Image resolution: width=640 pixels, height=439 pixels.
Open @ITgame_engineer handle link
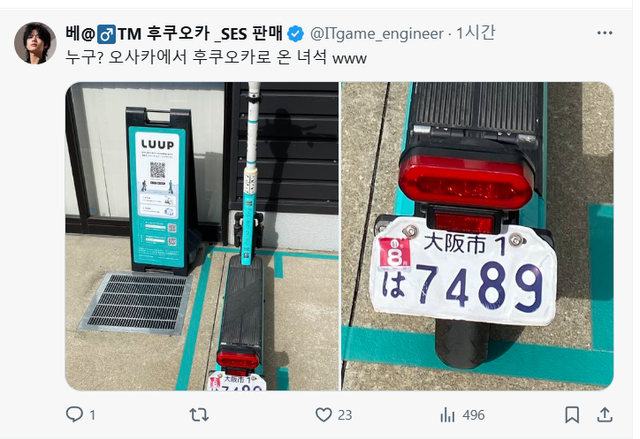point(377,34)
